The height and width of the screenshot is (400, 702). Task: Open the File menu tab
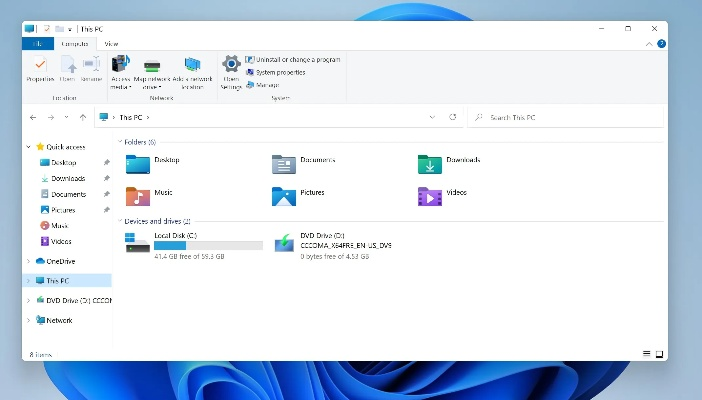point(38,44)
